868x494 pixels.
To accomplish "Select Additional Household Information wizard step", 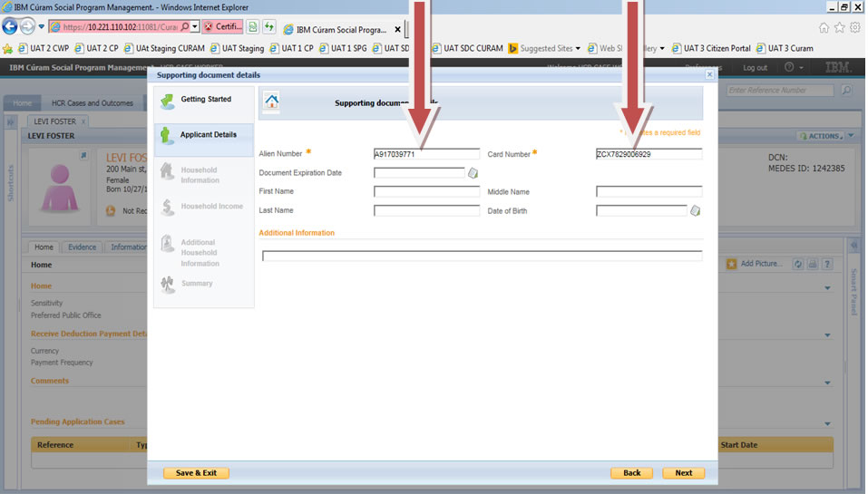I will coord(204,252).
